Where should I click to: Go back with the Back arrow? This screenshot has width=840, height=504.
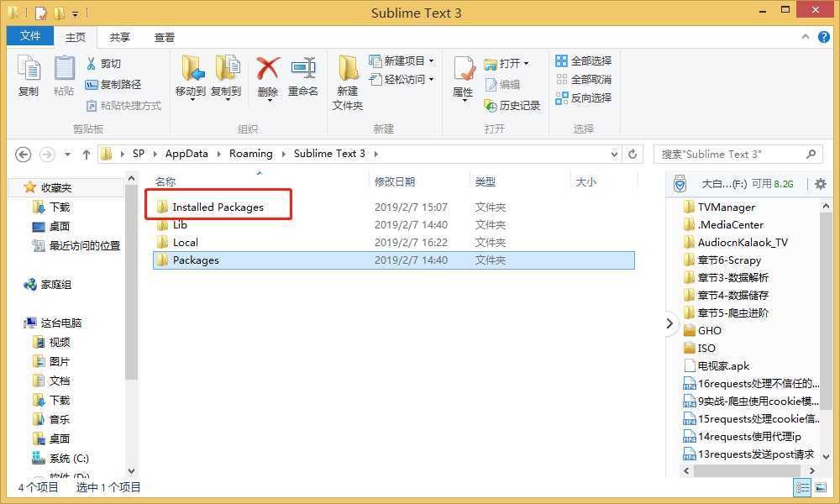point(23,155)
